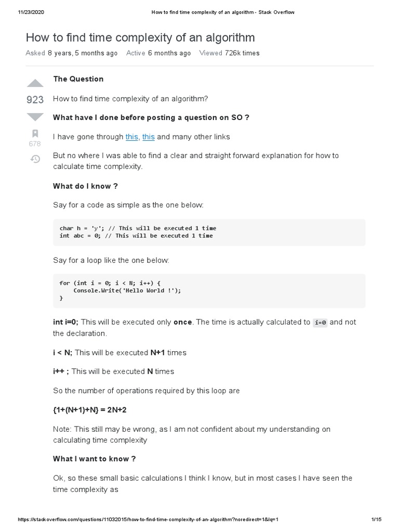
Task: Upvote the question with the up arrow
Action: pyautogui.click(x=35, y=83)
